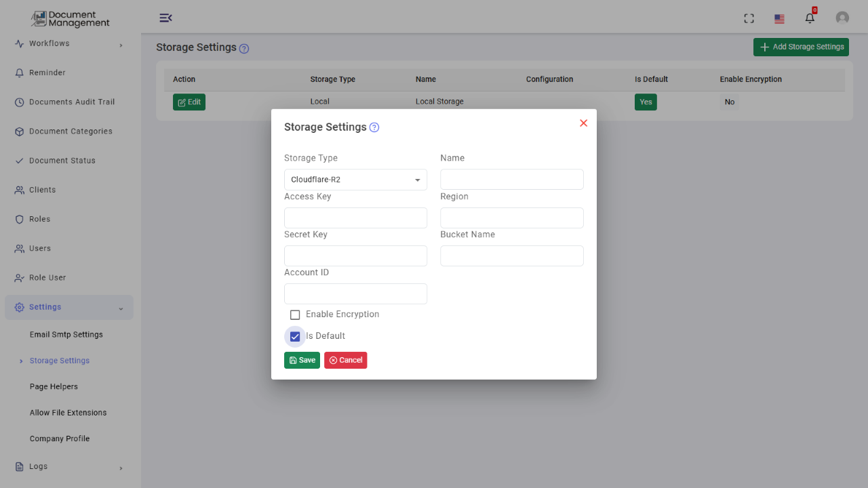Open the Allow File Extensions page
Viewport: 868px width, 488px height.
pyautogui.click(x=68, y=412)
